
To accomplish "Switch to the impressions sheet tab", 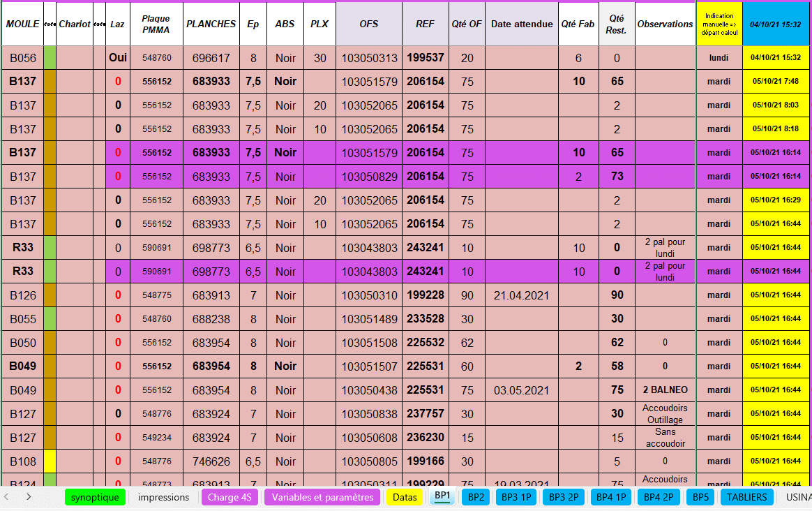I will pyautogui.click(x=163, y=497).
